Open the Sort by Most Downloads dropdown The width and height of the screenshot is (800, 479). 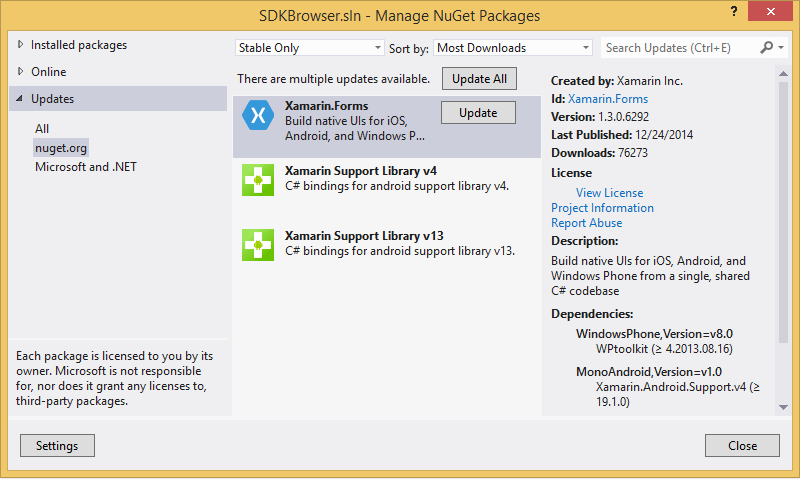(513, 48)
